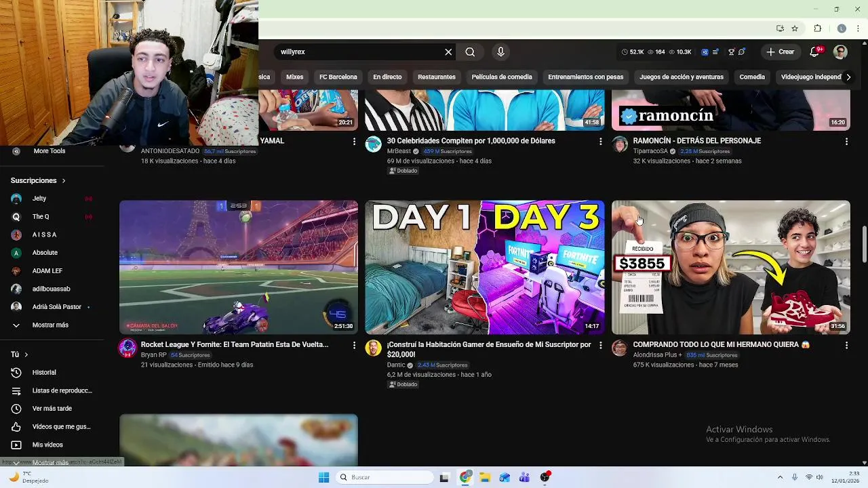The height and width of the screenshot is (488, 868).
Task: Open options menu for YAMAL video
Action: pyautogui.click(x=354, y=141)
